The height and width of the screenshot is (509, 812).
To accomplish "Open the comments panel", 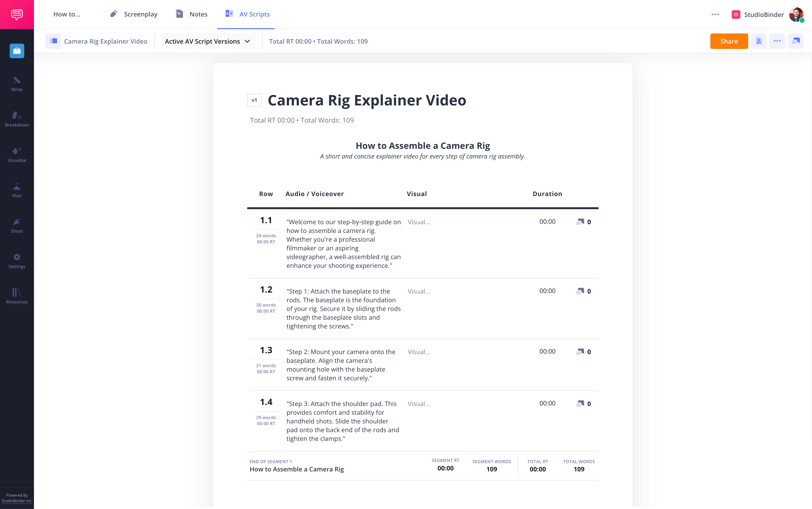I will [796, 41].
